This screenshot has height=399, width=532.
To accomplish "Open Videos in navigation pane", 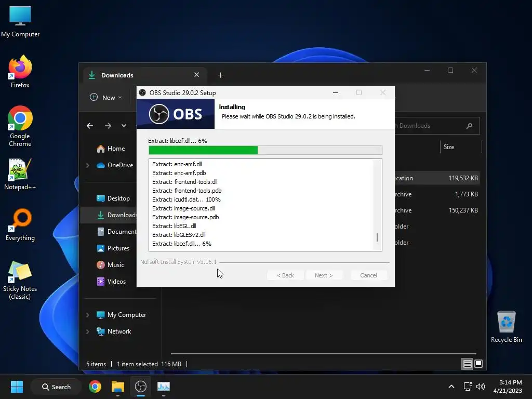I will coord(111,282).
